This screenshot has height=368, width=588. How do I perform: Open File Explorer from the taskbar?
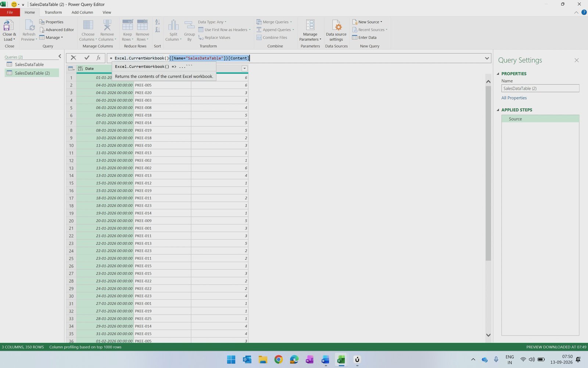263,360
